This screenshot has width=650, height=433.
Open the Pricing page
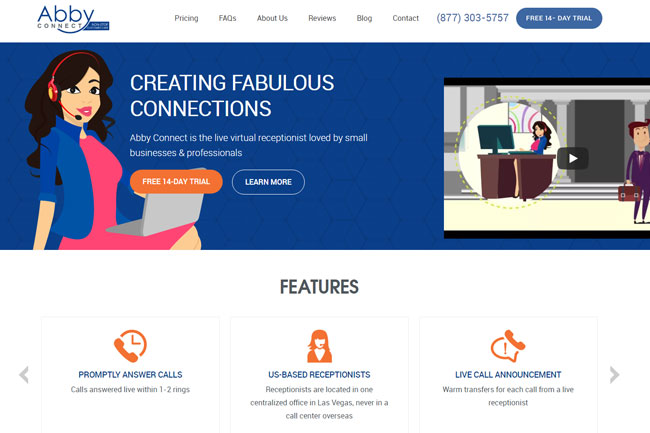[186, 18]
